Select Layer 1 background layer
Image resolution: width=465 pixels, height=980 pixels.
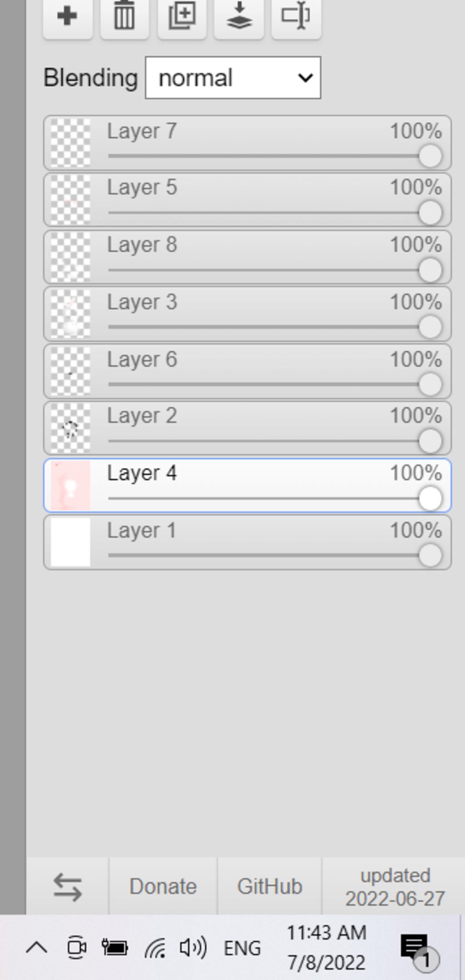(247, 543)
